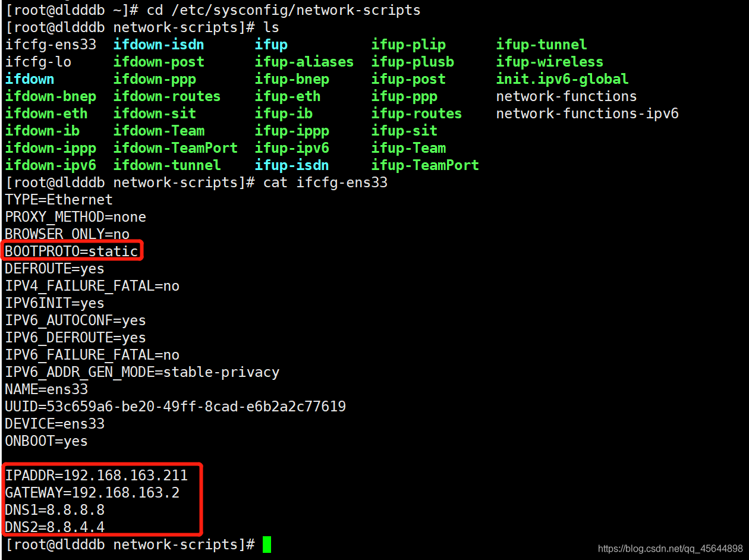Click the UUID=53c659a6-be20-49ff-8cad-e6b2a2c77619 line
This screenshot has width=749, height=560.
pos(175,407)
